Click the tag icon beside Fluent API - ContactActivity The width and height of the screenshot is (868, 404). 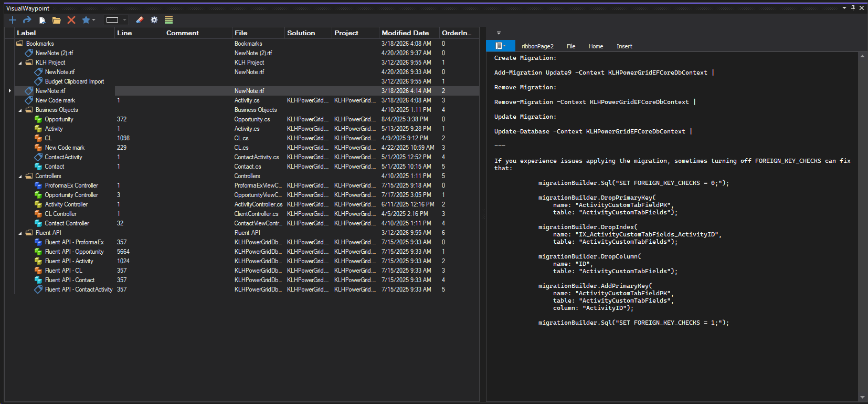click(38, 289)
